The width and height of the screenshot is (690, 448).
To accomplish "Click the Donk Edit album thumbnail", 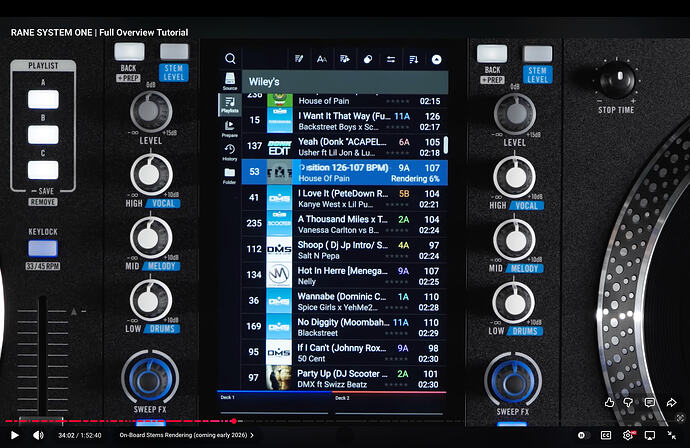I will [280, 147].
